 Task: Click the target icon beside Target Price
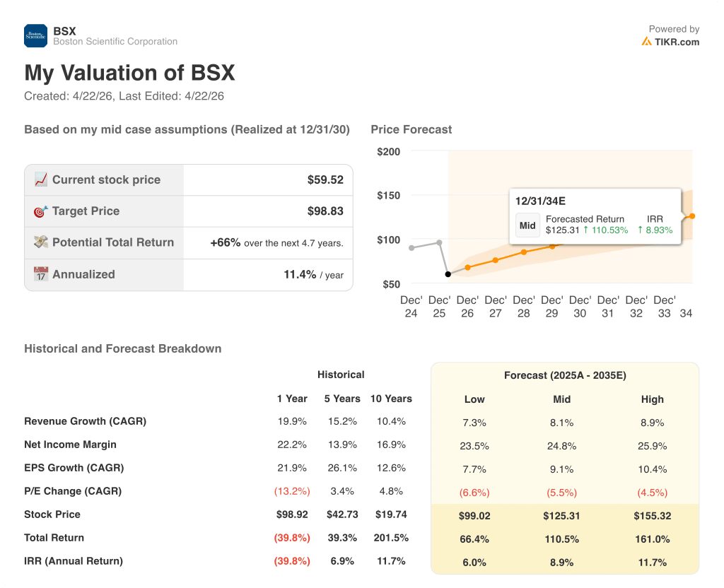[40, 211]
